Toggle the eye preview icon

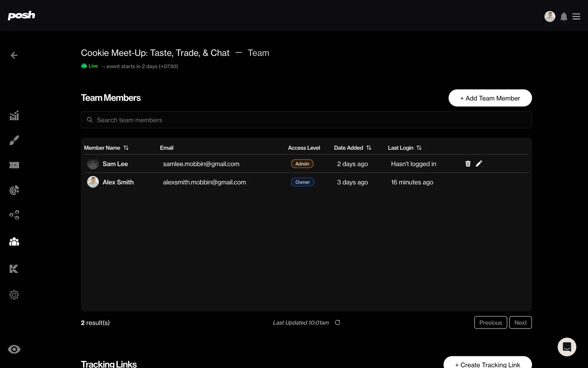pyautogui.click(x=14, y=349)
